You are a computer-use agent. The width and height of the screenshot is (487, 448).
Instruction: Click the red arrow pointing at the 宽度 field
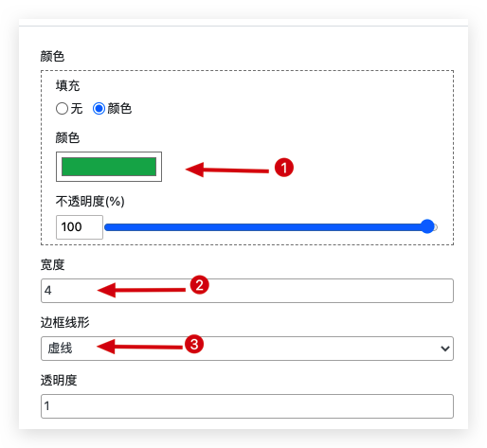tap(141, 290)
